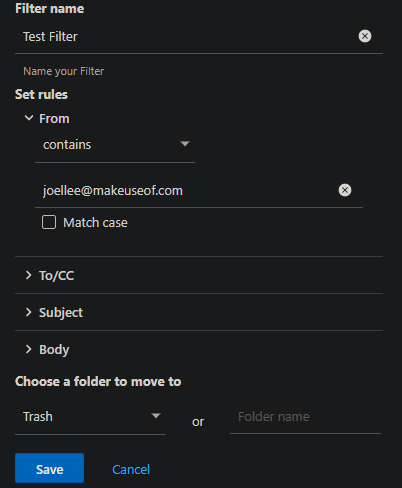The height and width of the screenshot is (488, 402).
Task: Click the contains dropdown arrow
Action: (185, 144)
